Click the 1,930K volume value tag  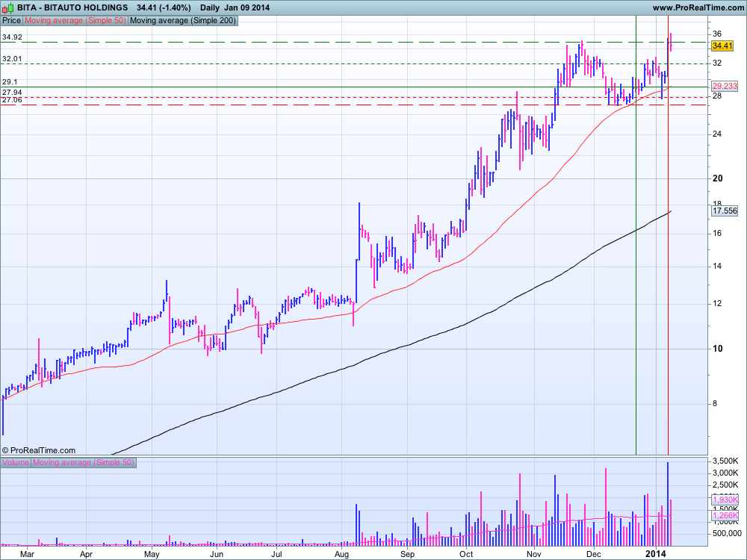(725, 500)
